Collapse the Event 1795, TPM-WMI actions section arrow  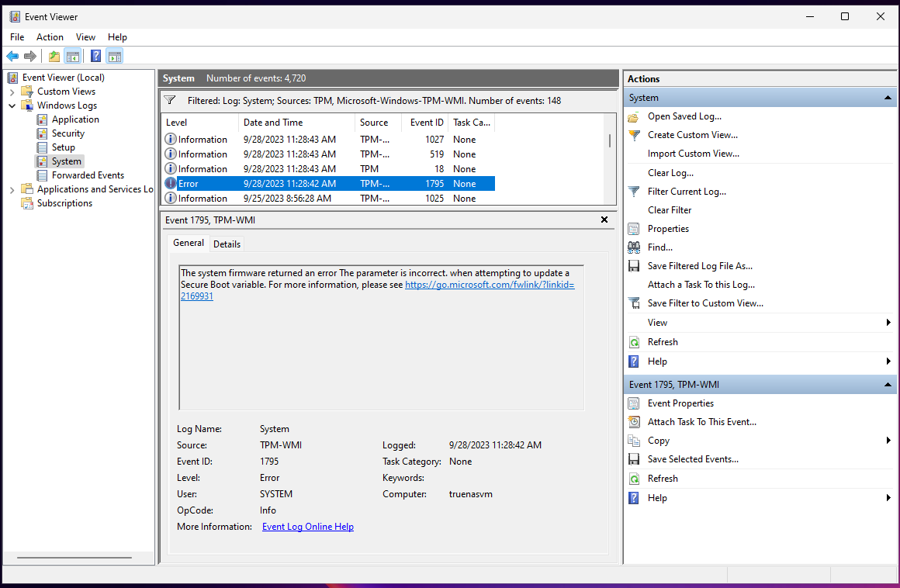coord(888,384)
